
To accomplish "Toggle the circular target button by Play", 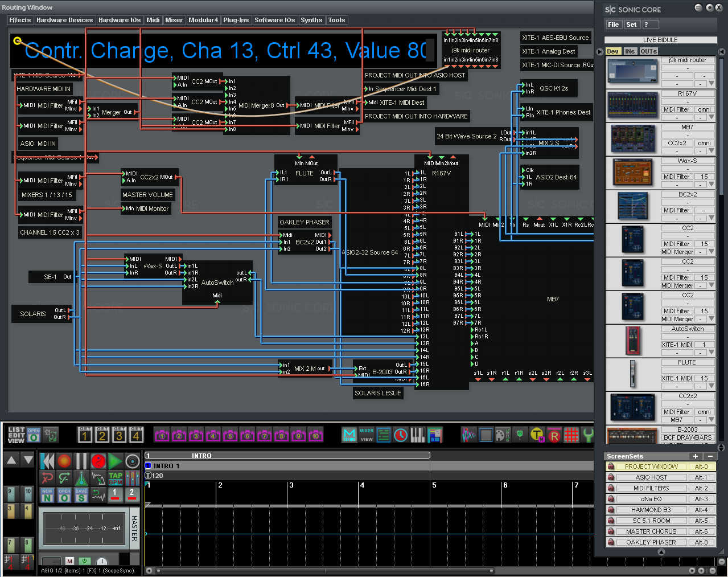I will (133, 461).
